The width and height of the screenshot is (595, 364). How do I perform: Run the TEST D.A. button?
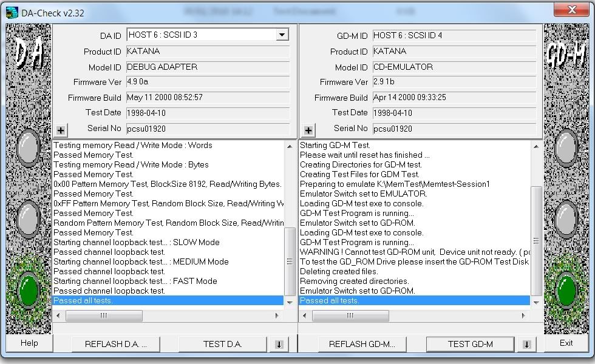[x=222, y=344]
